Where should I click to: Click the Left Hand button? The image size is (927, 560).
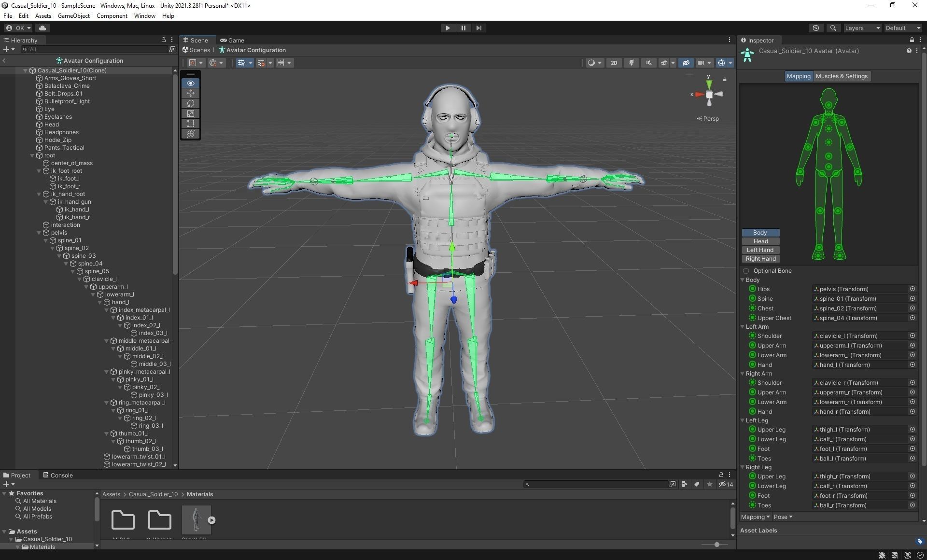(x=760, y=250)
